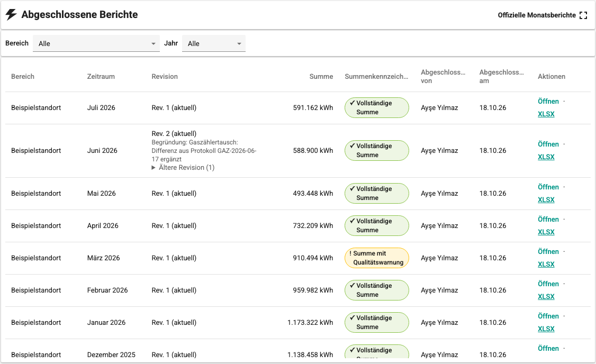This screenshot has height=364, width=596.
Task: Select the 591.162 kWh sum value
Action: [x=313, y=108]
